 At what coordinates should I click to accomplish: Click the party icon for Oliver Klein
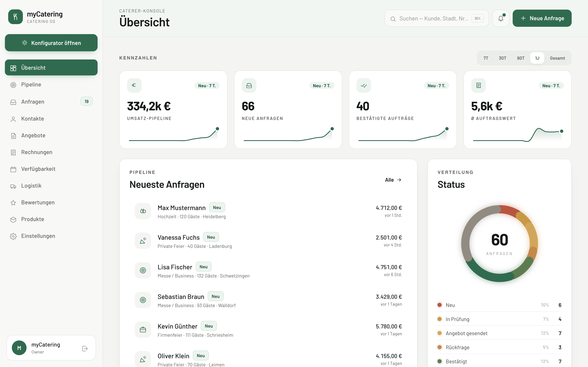click(143, 359)
